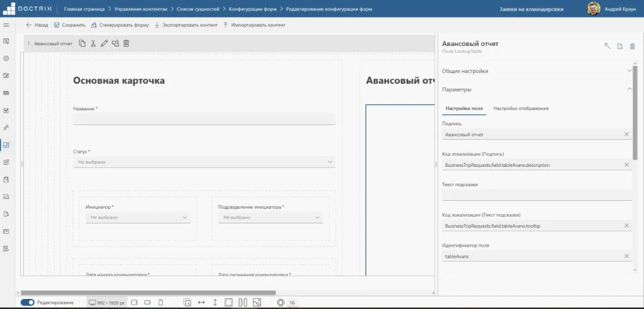Screen dimensions: 644x309
Task: Go to Список сущностей breadcrumb
Action: pos(198,9)
